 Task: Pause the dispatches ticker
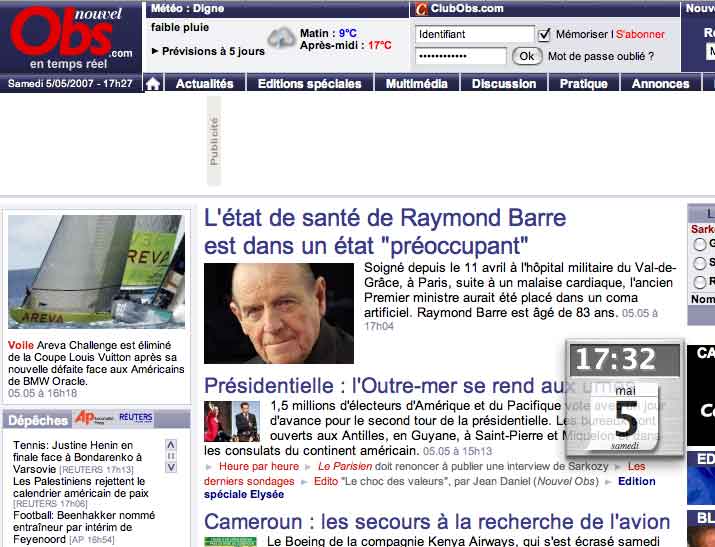pos(171,456)
